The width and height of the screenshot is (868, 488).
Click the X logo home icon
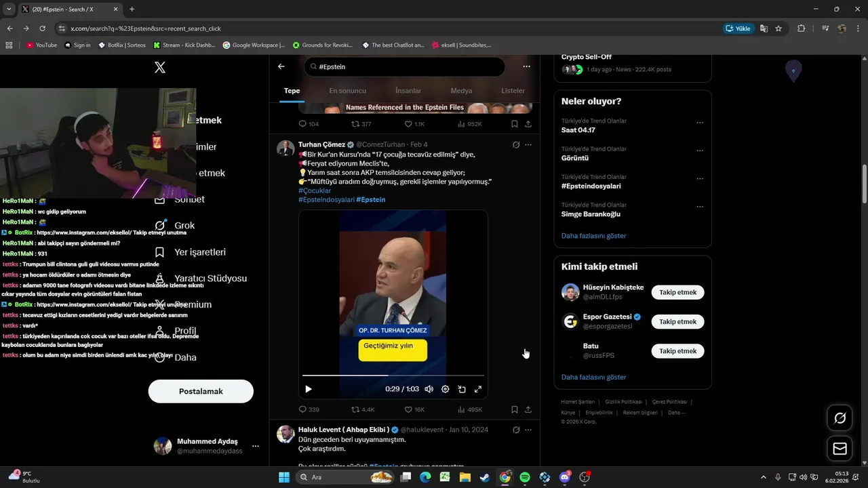160,67
